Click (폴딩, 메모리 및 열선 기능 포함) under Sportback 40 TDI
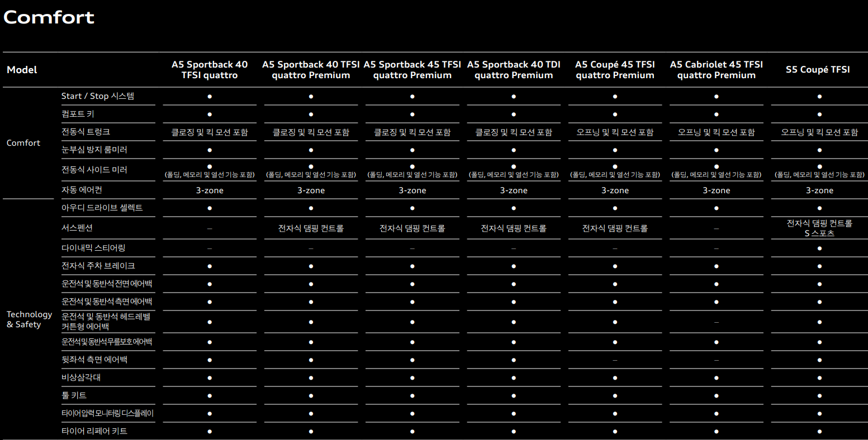The width and height of the screenshot is (868, 440). (x=514, y=175)
